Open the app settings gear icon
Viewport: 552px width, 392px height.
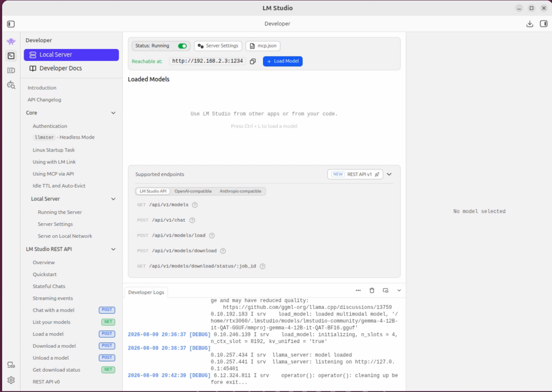11,380
